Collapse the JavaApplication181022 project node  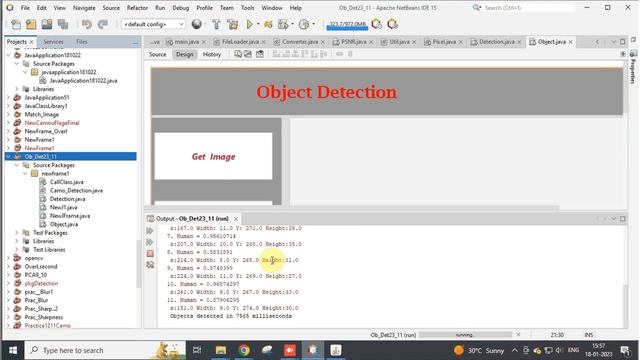tap(8, 55)
